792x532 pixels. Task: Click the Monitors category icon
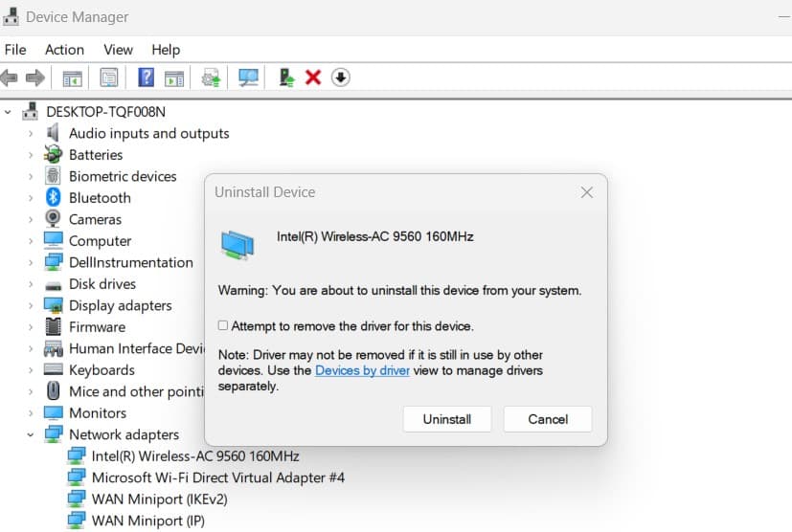53,413
